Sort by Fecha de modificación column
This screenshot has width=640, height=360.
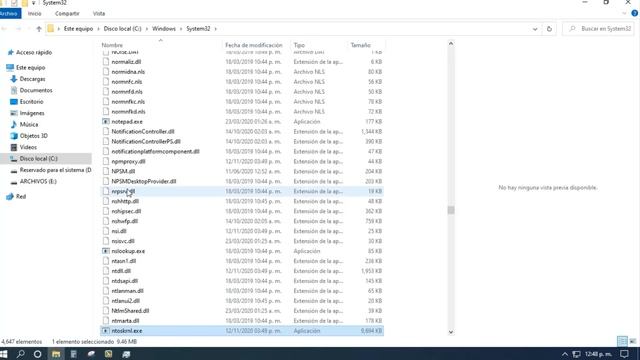[x=253, y=45]
